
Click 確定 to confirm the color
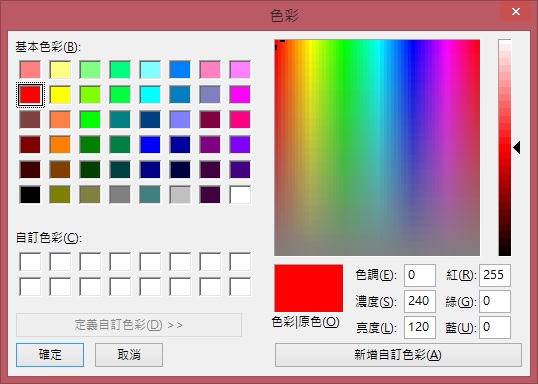pyautogui.click(x=50, y=355)
